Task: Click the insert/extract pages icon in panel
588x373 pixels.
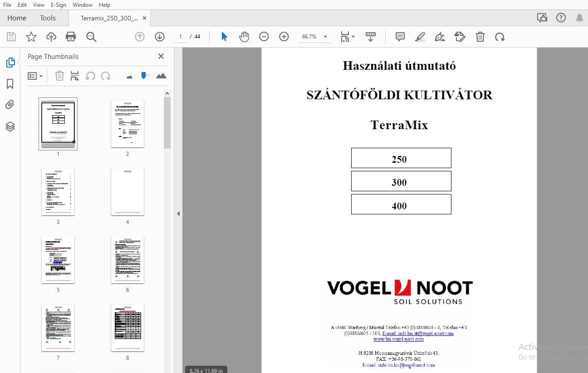Action: 75,76
